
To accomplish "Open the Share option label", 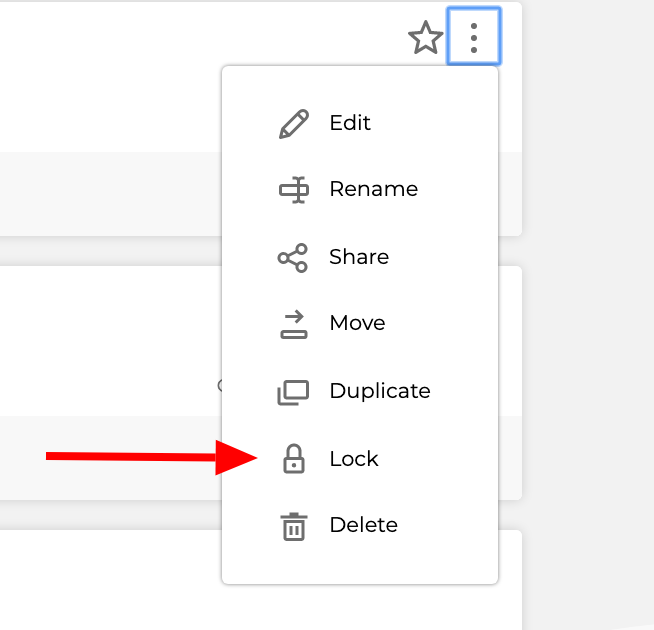I will (x=359, y=257).
